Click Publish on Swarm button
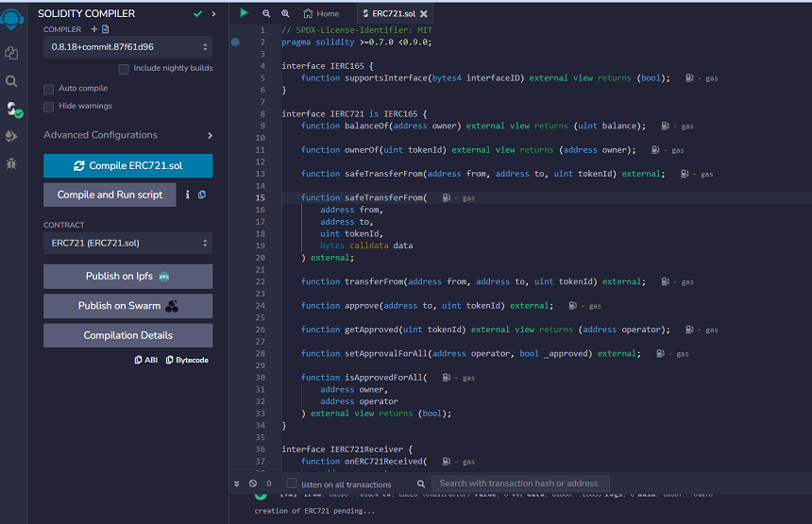 [127, 306]
